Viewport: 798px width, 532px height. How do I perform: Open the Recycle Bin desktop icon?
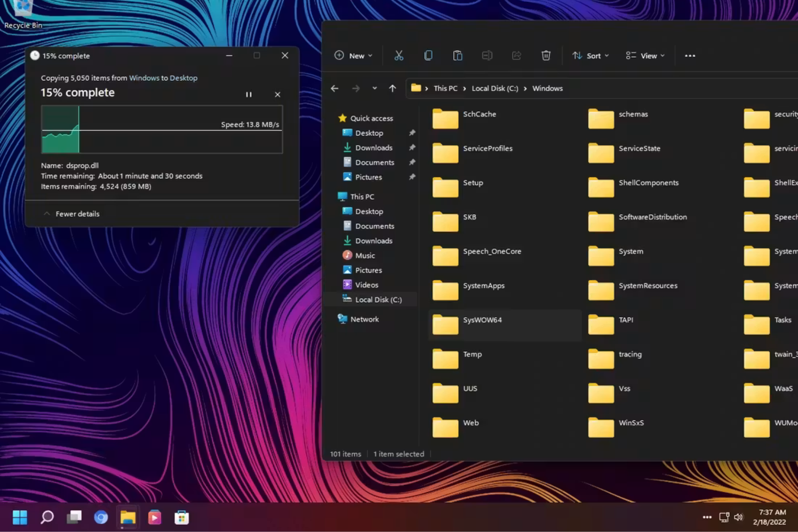point(23,15)
